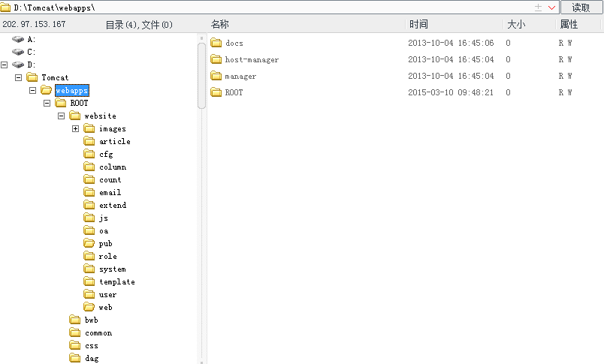Open the path history dropdown arrow
604x364 pixels.
tap(551, 8)
